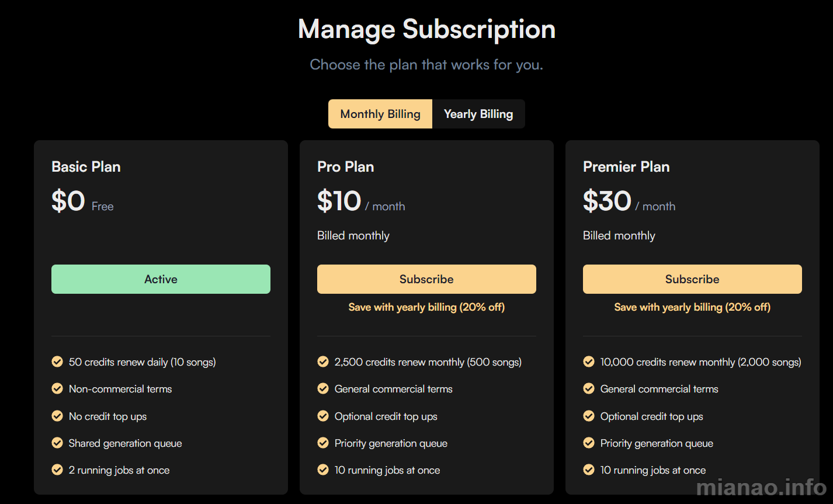Click checkmark icon beside 10,000 credits renew monthly
This screenshot has height=504, width=833.
coord(589,362)
